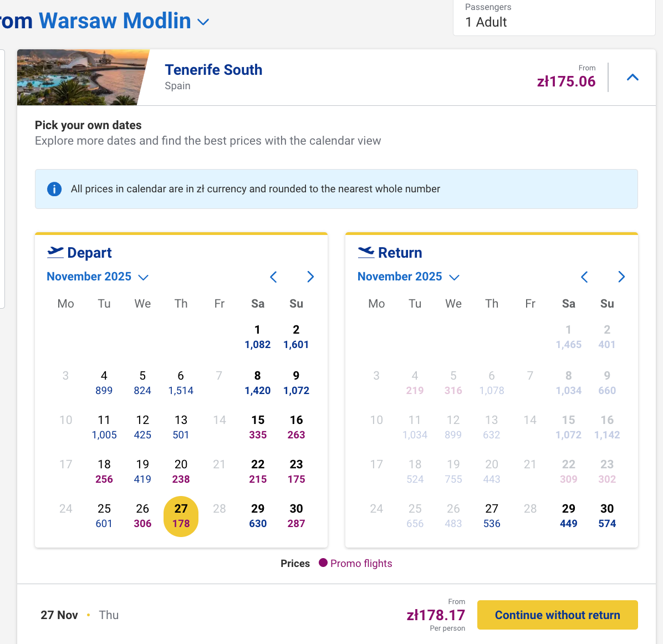Click the Promo flights legend dot
This screenshot has width=663, height=644.
323,563
